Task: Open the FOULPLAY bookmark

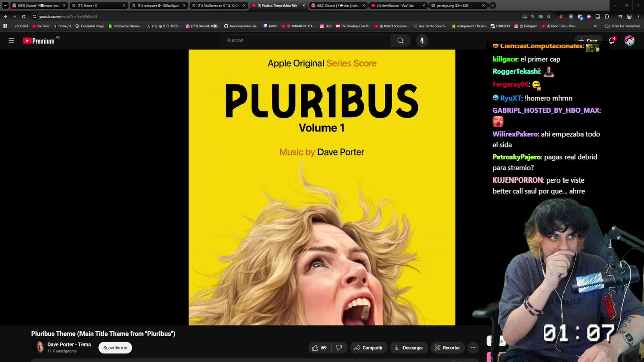Action: coord(500,26)
